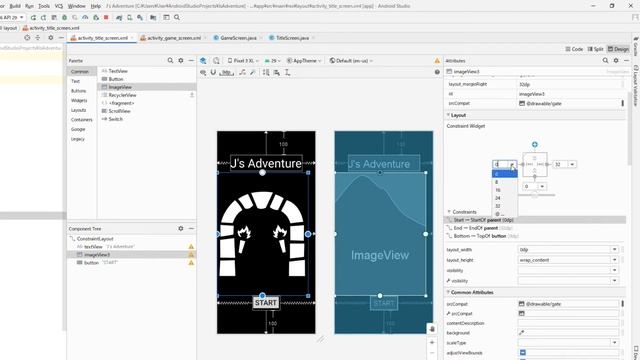Switch to GameScreen.java tab
This screenshot has height=360, width=640.
(x=238, y=38)
